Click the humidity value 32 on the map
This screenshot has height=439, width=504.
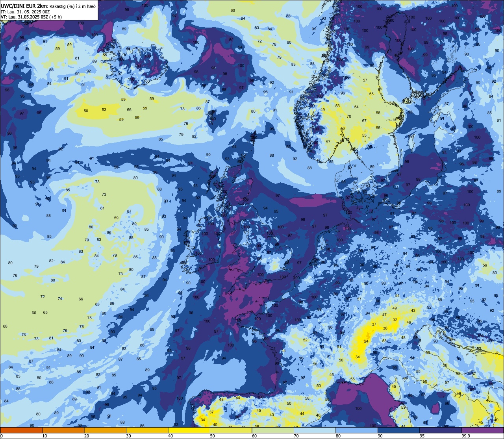click(x=395, y=320)
